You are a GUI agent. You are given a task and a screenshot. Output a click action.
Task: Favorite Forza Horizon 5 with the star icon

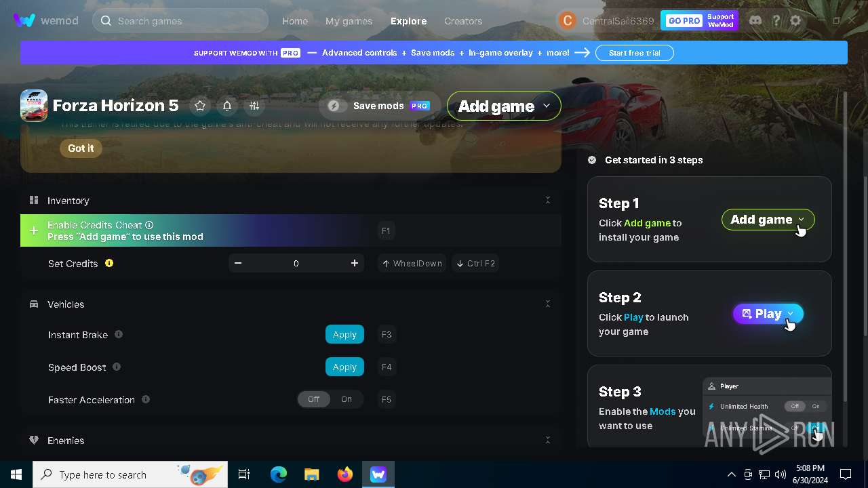pyautogui.click(x=200, y=106)
